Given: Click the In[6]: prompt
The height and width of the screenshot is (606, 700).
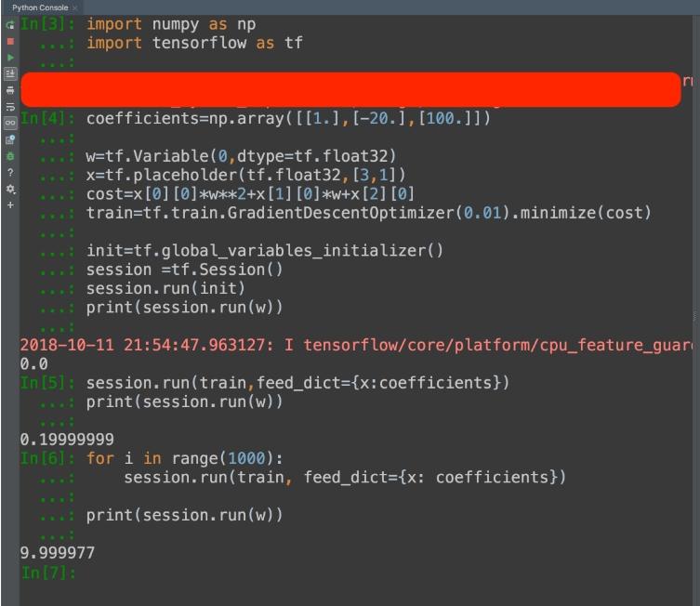Looking at the screenshot, I should [x=47, y=459].
